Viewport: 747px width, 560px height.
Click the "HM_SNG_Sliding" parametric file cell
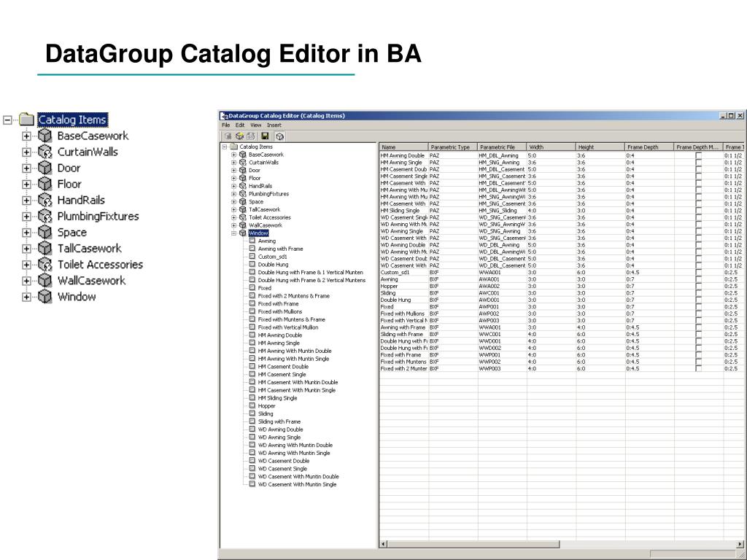[502, 211]
